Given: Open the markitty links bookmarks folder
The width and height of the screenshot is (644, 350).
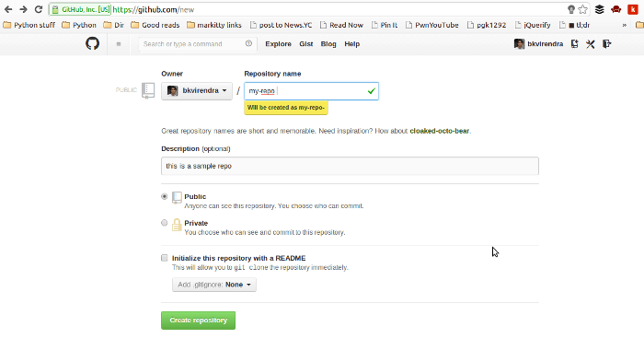Looking at the screenshot, I should click(214, 25).
